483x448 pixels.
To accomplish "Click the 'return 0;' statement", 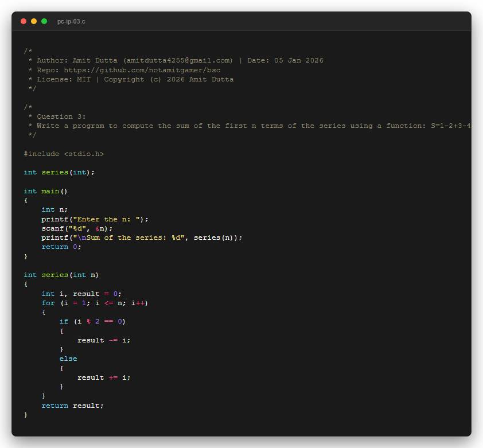I will coord(61,247).
